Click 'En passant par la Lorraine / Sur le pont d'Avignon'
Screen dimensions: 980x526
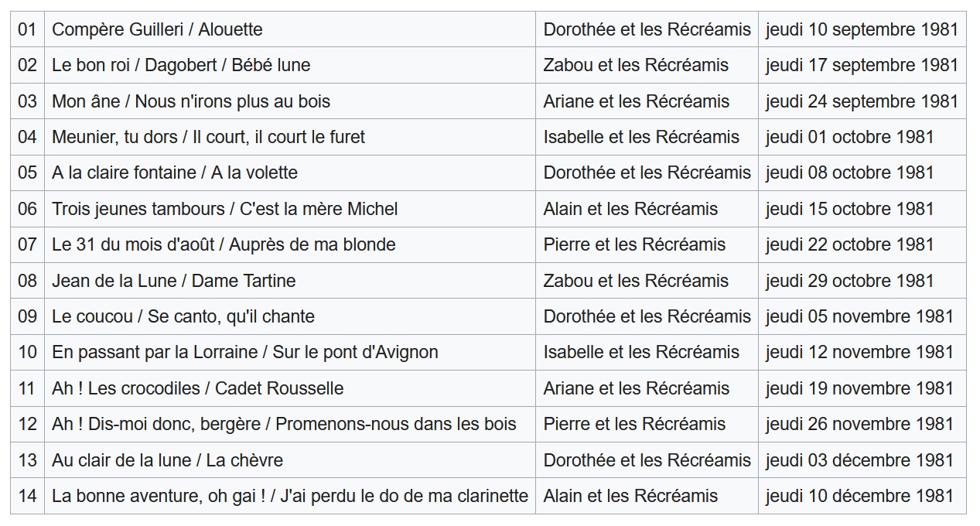pos(245,352)
